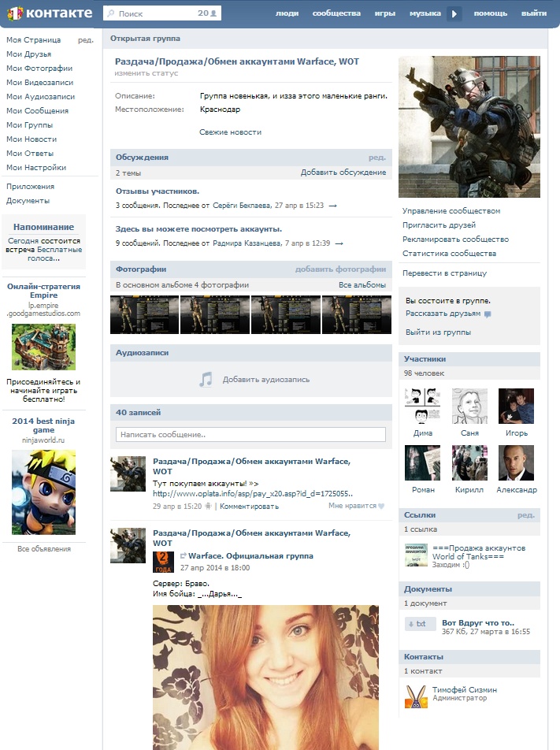Click the Empire game ad image
Image resolution: width=560 pixels, height=750 pixels.
pyautogui.click(x=43, y=347)
